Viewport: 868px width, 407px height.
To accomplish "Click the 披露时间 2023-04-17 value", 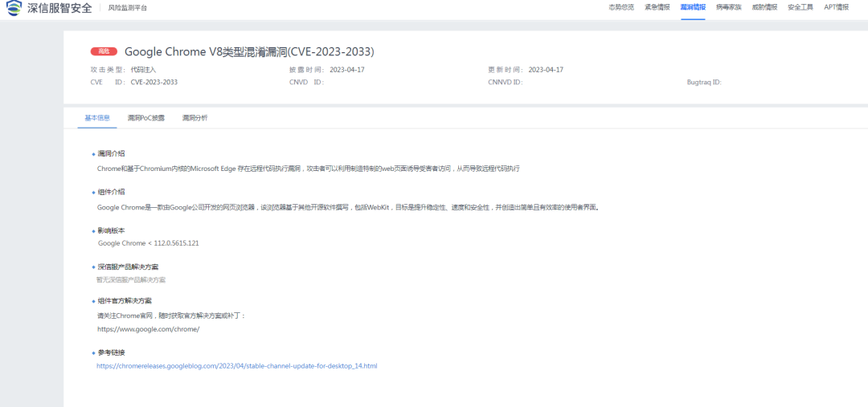I will tap(347, 70).
